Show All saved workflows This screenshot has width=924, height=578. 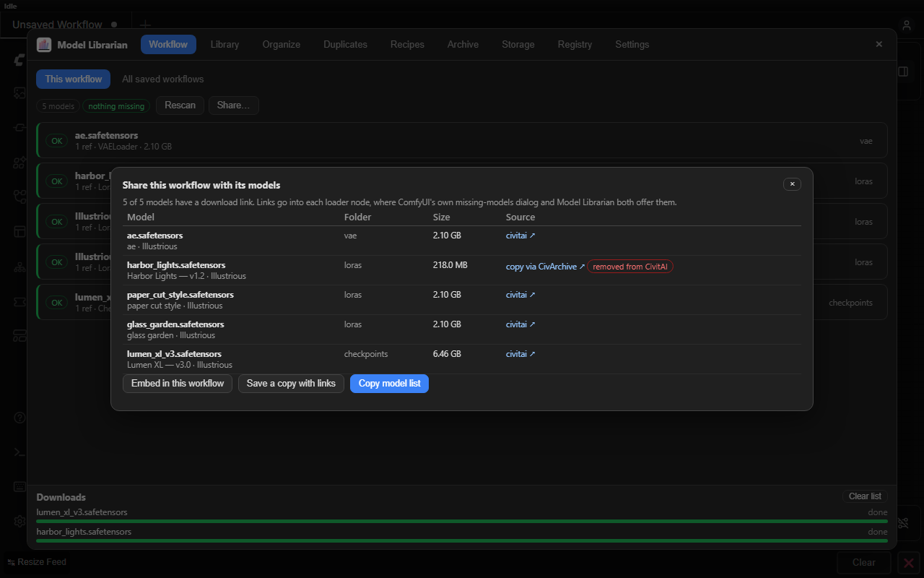[162, 79]
